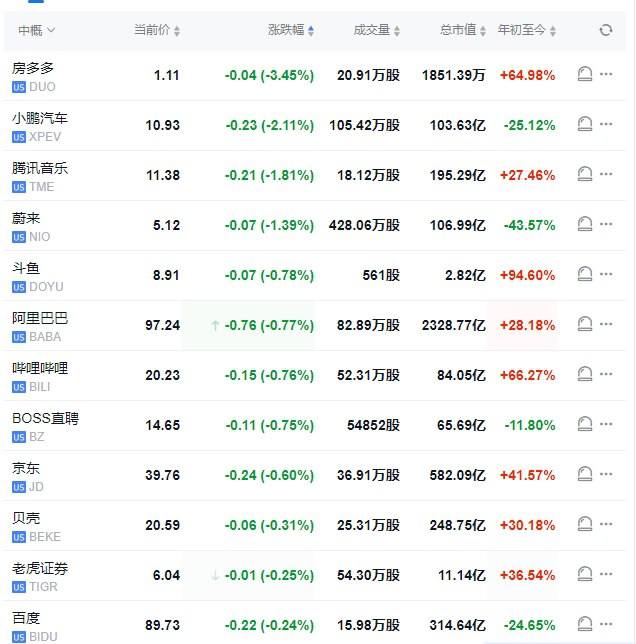This screenshot has height=644, width=636.
Task: Click alert bell for 百度 BIDU
Action: click(x=585, y=624)
